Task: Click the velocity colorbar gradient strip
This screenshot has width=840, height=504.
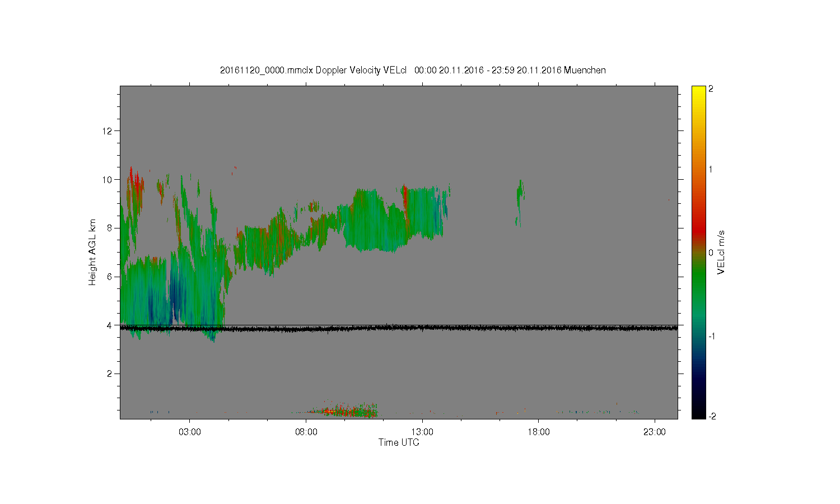Action: pyautogui.click(x=698, y=252)
